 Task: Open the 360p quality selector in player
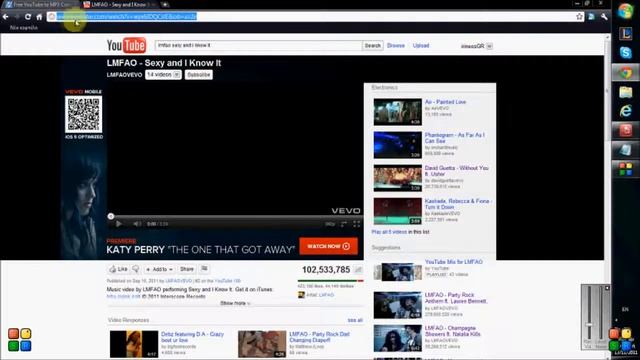[x=330, y=224]
